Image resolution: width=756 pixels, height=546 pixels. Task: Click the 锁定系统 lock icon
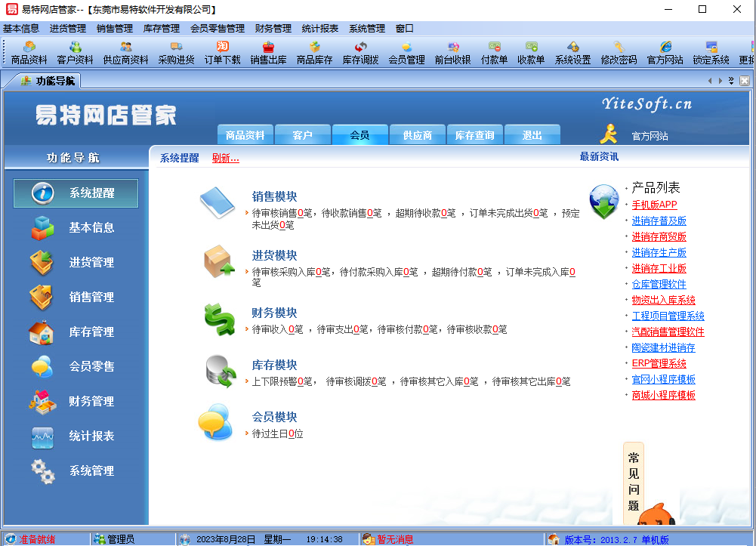pyautogui.click(x=710, y=53)
